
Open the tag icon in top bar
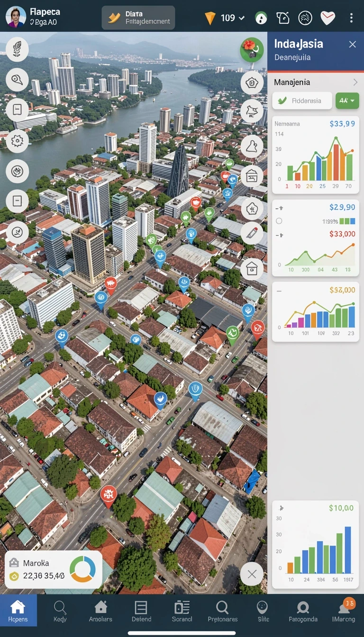pyautogui.click(x=283, y=18)
